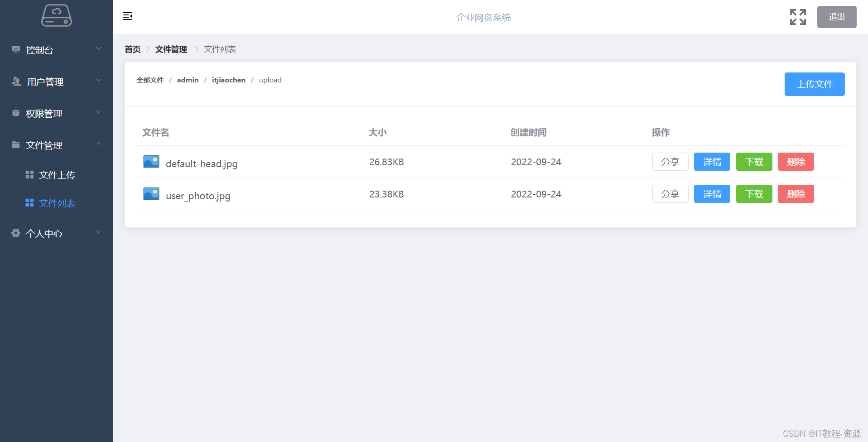The height and width of the screenshot is (442, 868).
Task: Click the 26.83KB size cell
Action: click(x=386, y=162)
